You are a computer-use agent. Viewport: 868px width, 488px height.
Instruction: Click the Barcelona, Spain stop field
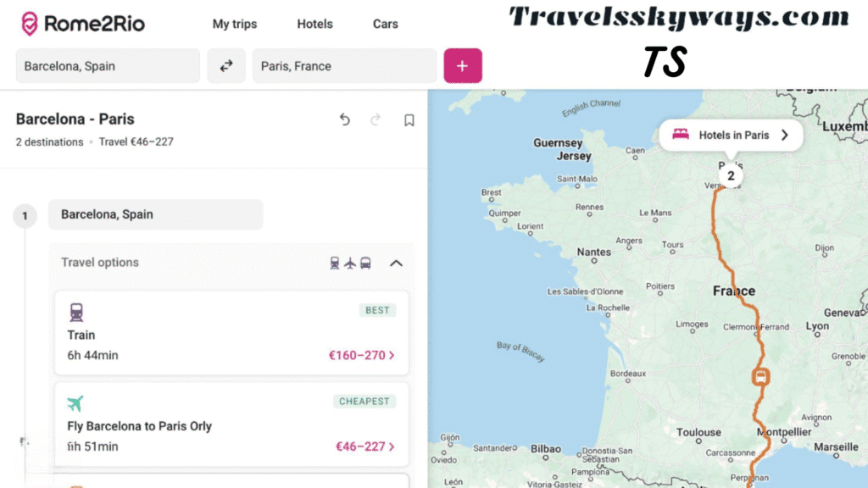(156, 214)
